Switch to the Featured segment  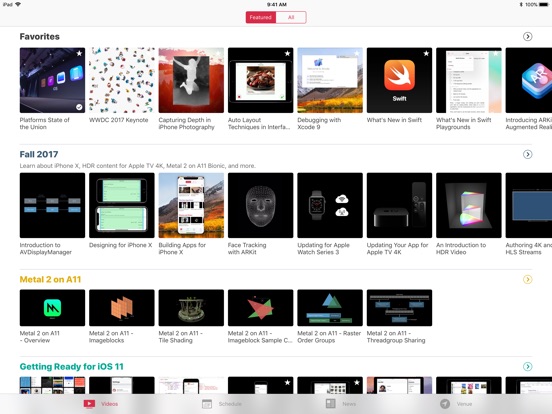tap(261, 17)
